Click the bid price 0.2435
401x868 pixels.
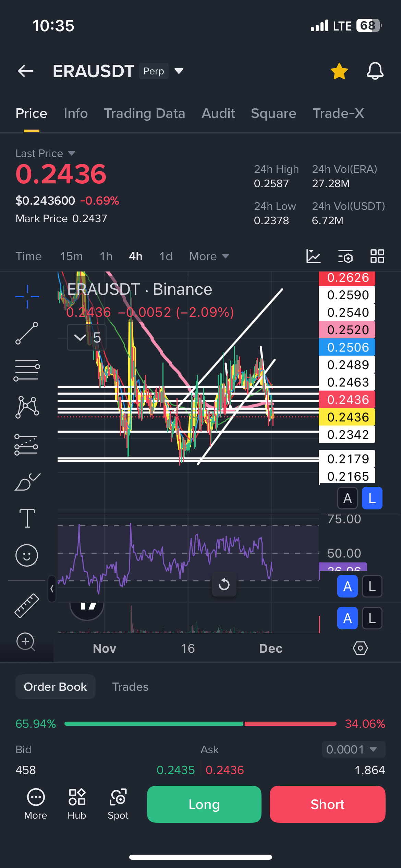tap(175, 770)
